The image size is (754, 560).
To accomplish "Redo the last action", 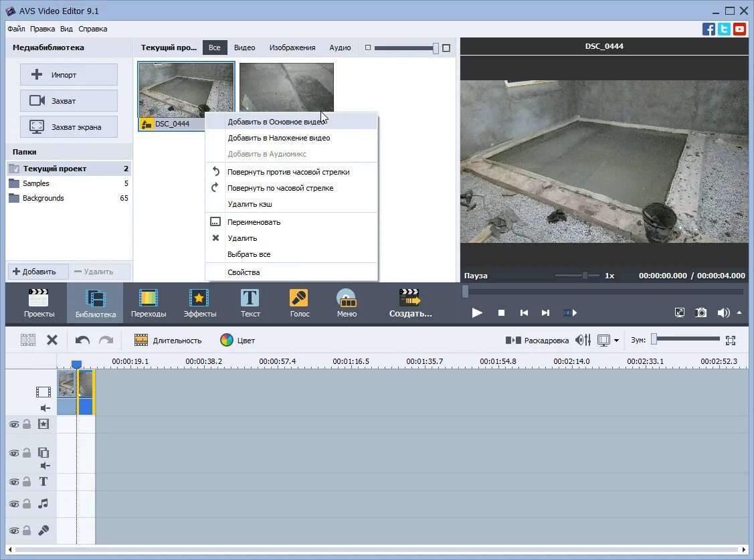I will coord(106,341).
